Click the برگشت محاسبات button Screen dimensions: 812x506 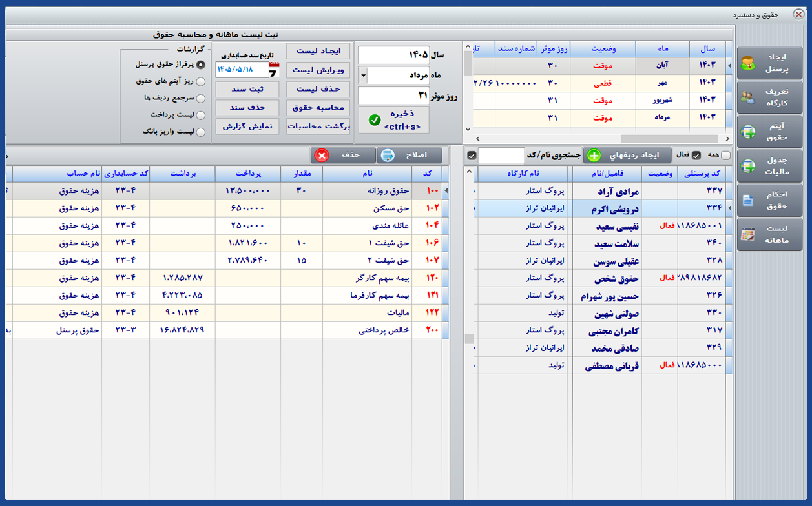318,126
